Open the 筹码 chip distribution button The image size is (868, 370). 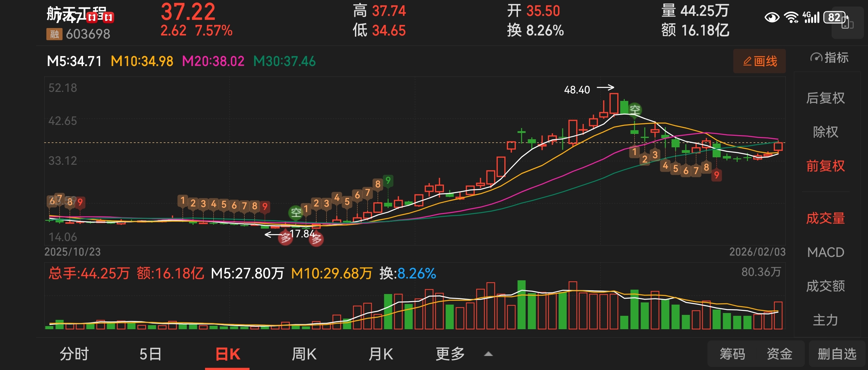[732, 354]
